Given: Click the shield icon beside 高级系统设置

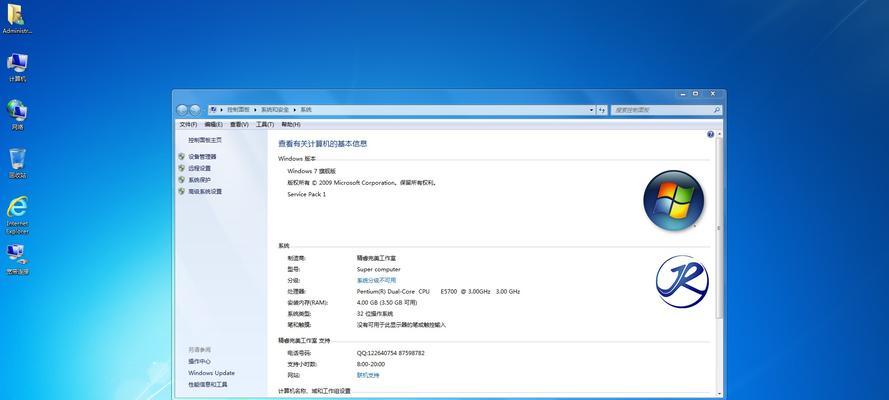Looking at the screenshot, I should tap(181, 192).
